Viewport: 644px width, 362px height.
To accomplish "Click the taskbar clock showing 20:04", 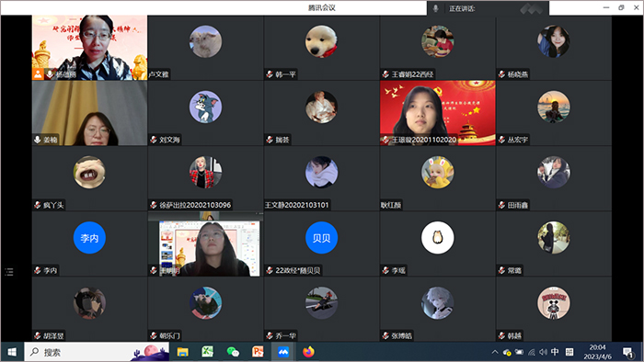I will (x=598, y=352).
